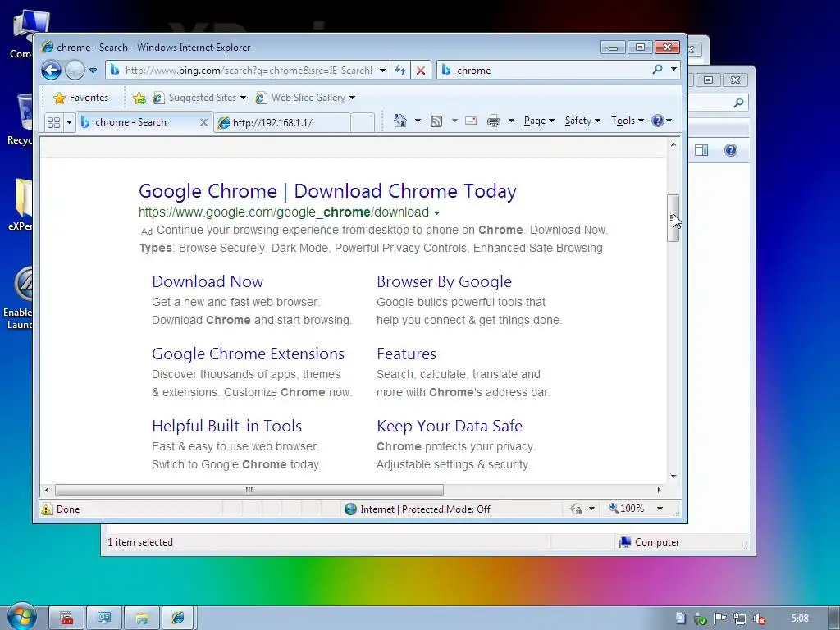
Task: Click the network tray icon
Action: tap(739, 619)
